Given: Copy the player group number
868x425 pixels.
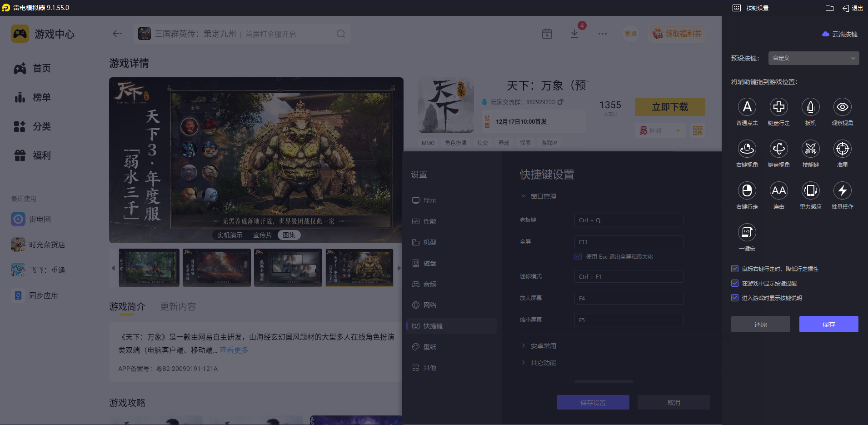Looking at the screenshot, I should [560, 102].
